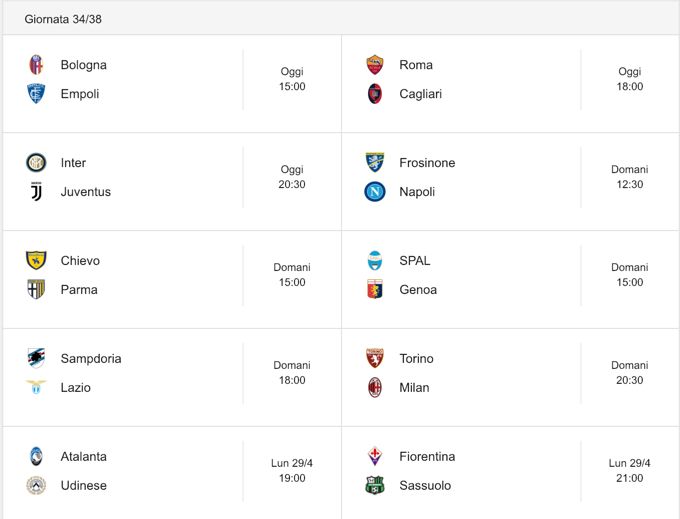Open Torino–Milan kickoff Domani 20:30
Viewport: 680px width, 519px height.
[630, 373]
